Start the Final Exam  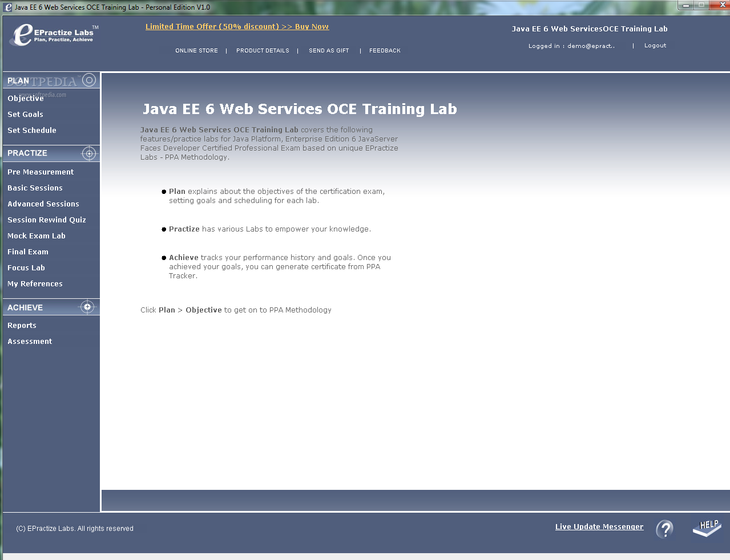[x=28, y=252]
